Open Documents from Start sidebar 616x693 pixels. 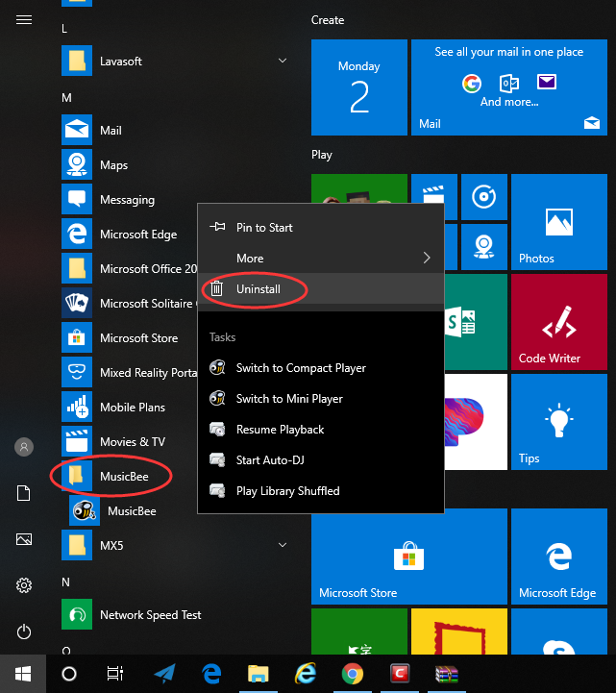tap(24, 493)
